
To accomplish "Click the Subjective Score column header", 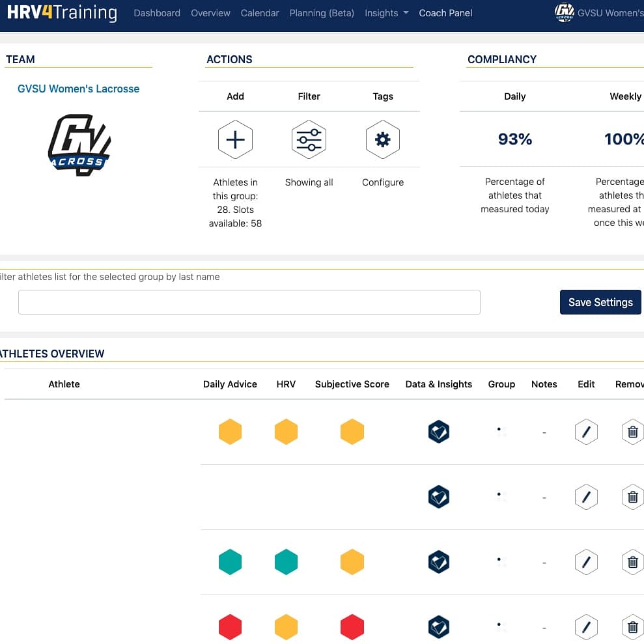I will 352,384.
